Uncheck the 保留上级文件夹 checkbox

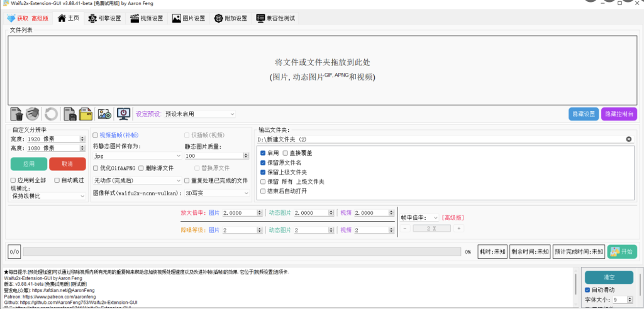(x=263, y=172)
